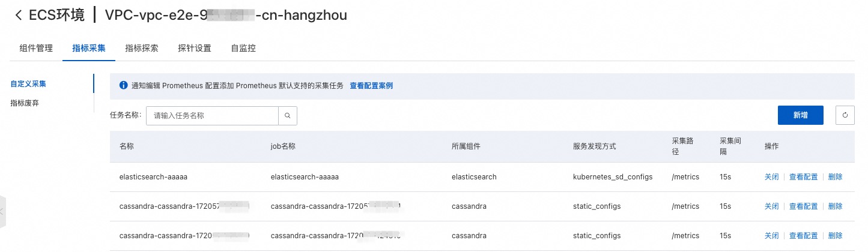This screenshot has width=868, height=252.
Task: Expand the collapsed side panel handle
Action: (x=2, y=211)
